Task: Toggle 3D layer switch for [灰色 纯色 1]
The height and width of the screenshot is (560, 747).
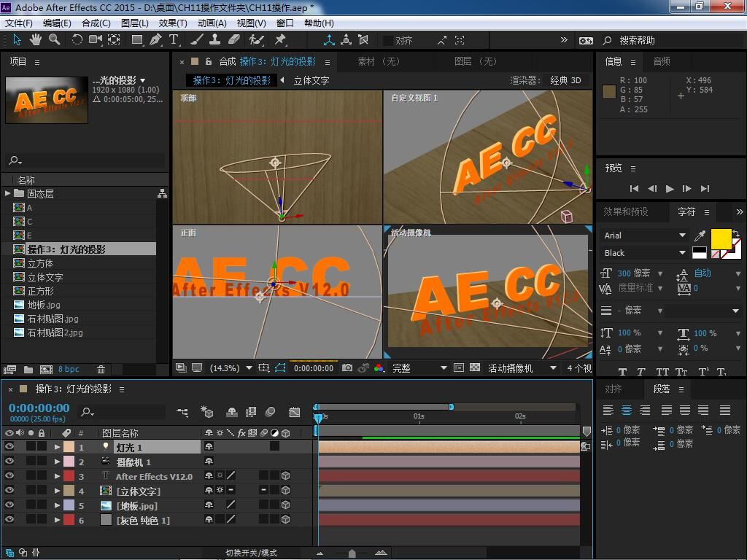Action: click(x=285, y=519)
